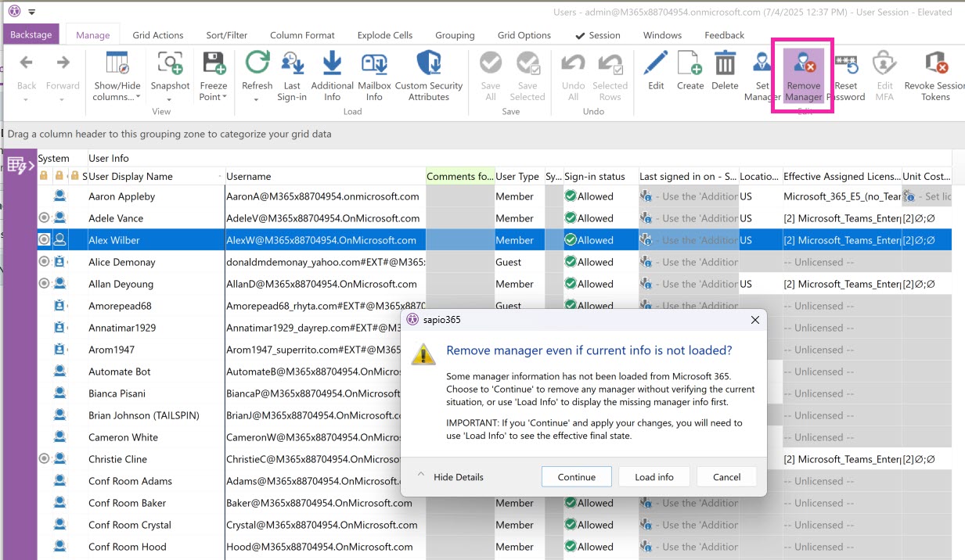Viewport: 965px width, 560px height.
Task: Click the Reset Password icon
Action: (845, 64)
